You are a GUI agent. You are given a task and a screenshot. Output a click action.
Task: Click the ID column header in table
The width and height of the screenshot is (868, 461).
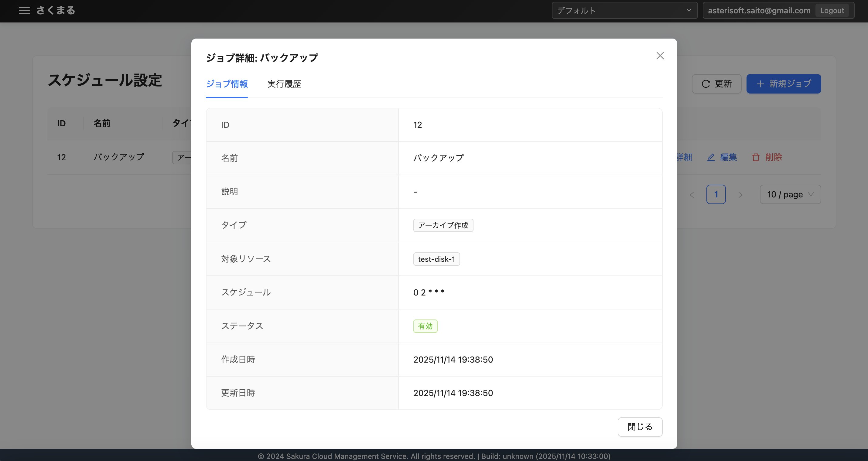tap(61, 123)
